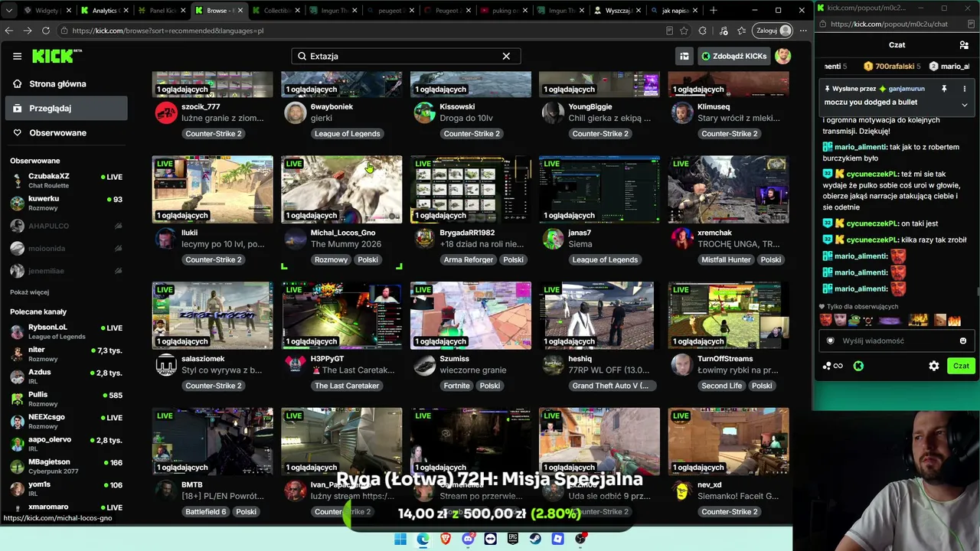The height and width of the screenshot is (551, 980).
Task: Open Pullis recommended channel avatar
Action: pos(17,399)
